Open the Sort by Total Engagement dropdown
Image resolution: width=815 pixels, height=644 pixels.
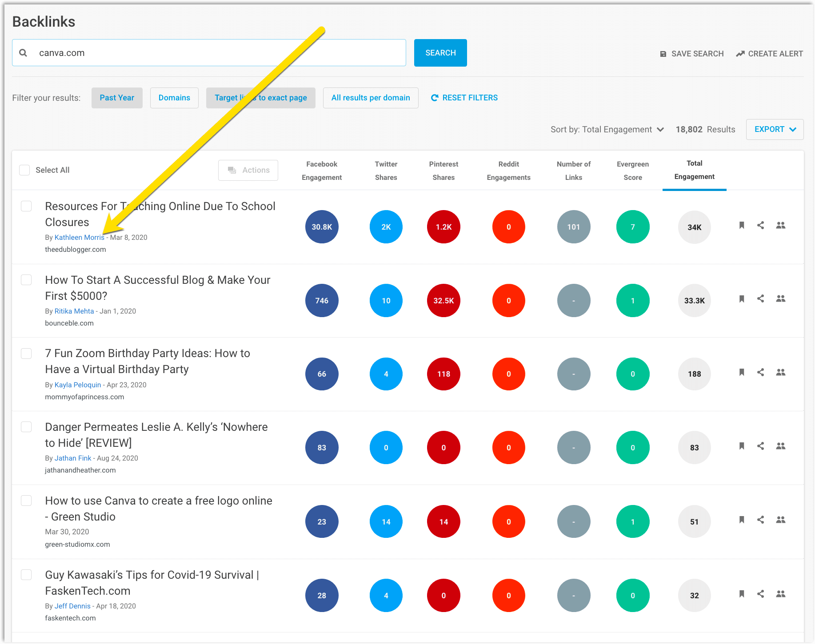point(607,129)
